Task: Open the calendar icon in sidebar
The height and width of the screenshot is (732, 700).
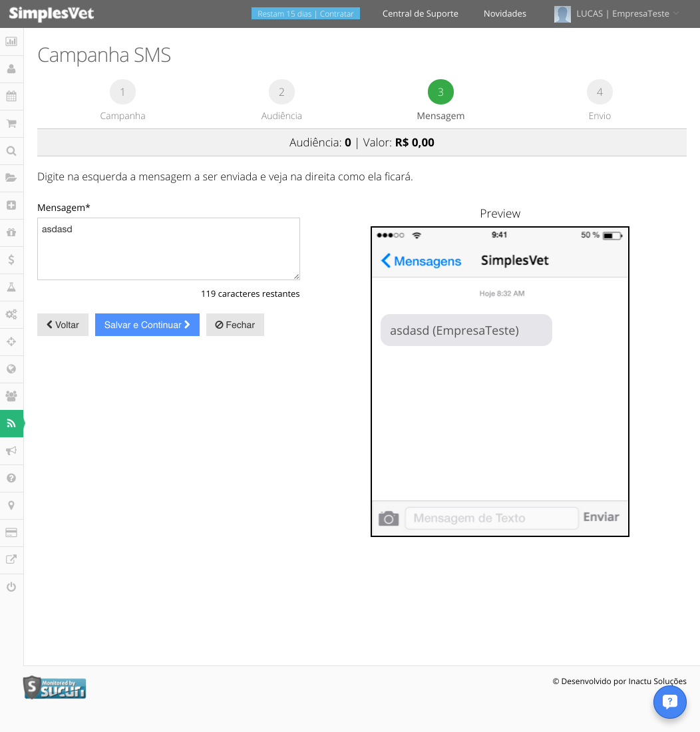Action: [11, 96]
